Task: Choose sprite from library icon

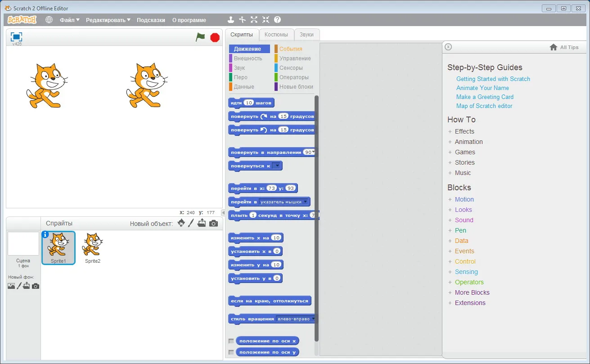Action: pos(181,223)
